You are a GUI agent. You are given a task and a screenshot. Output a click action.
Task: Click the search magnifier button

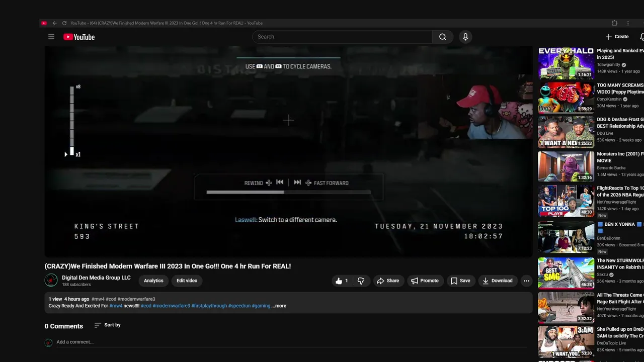pyautogui.click(x=442, y=37)
